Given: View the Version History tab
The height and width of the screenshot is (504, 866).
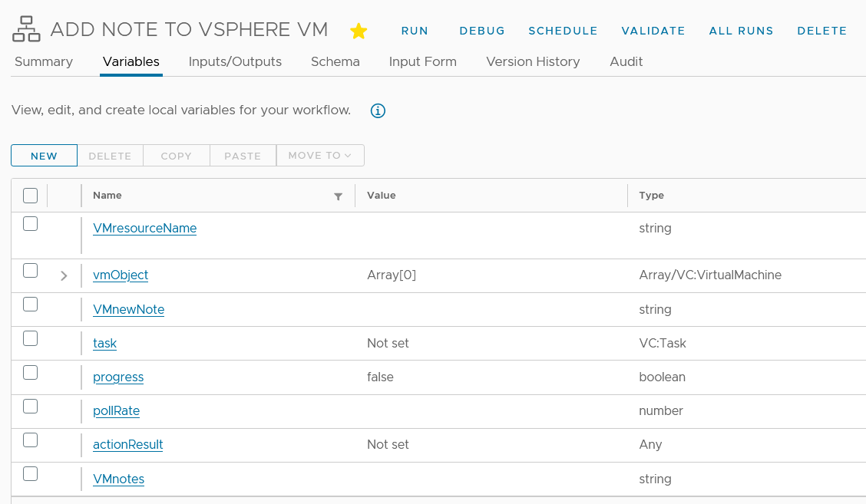Looking at the screenshot, I should 533,61.
